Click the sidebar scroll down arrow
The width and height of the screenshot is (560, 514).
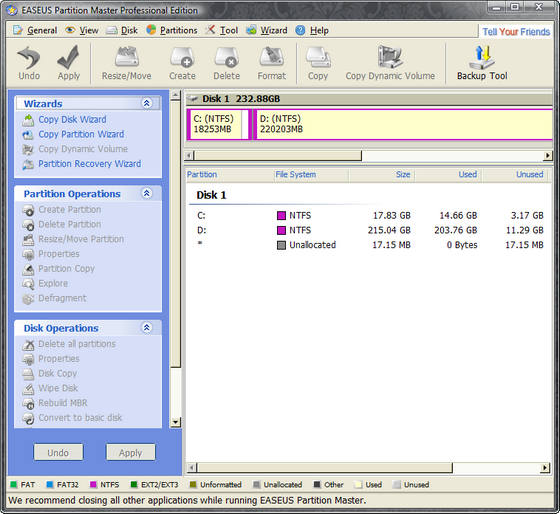[175, 422]
